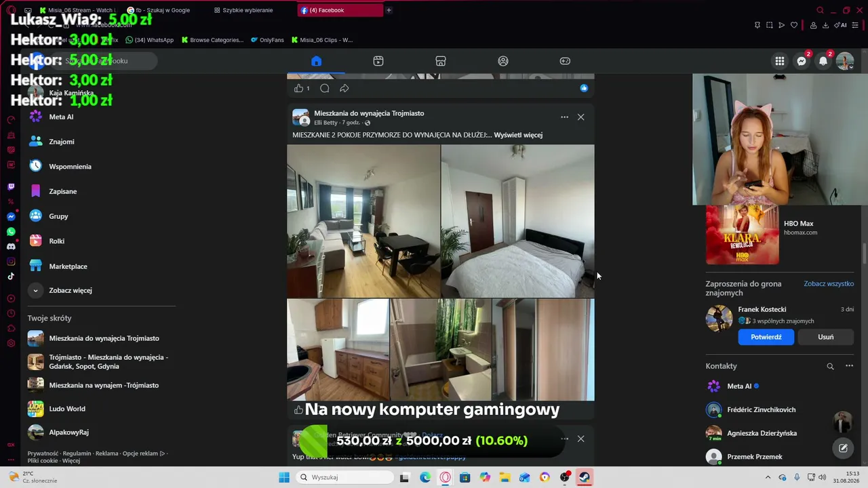Start a new message with the compose button
Viewport: 868px width, 488px height.
point(843,447)
